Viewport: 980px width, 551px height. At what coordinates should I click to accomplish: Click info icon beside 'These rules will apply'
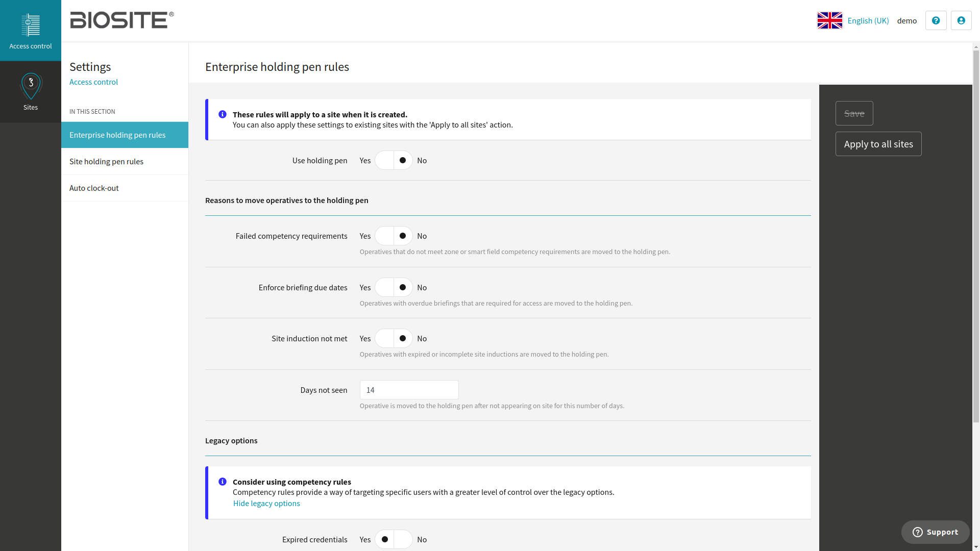(223, 114)
